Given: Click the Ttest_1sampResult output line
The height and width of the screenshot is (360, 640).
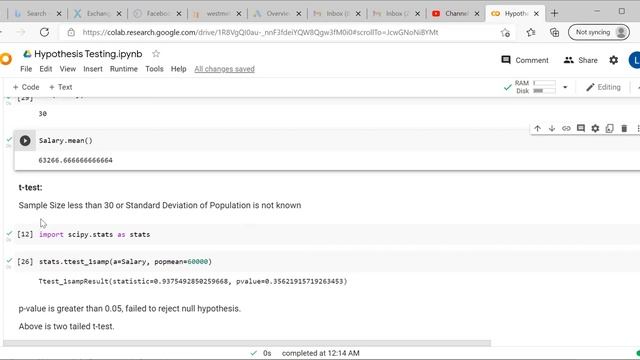Looking at the screenshot, I should (193, 281).
